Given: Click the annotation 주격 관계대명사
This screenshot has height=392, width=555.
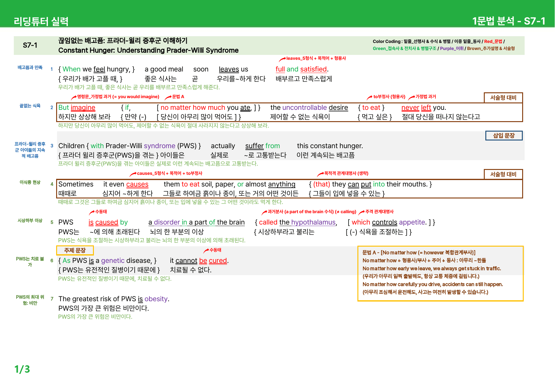Looking at the screenshot, I should point(380,212).
